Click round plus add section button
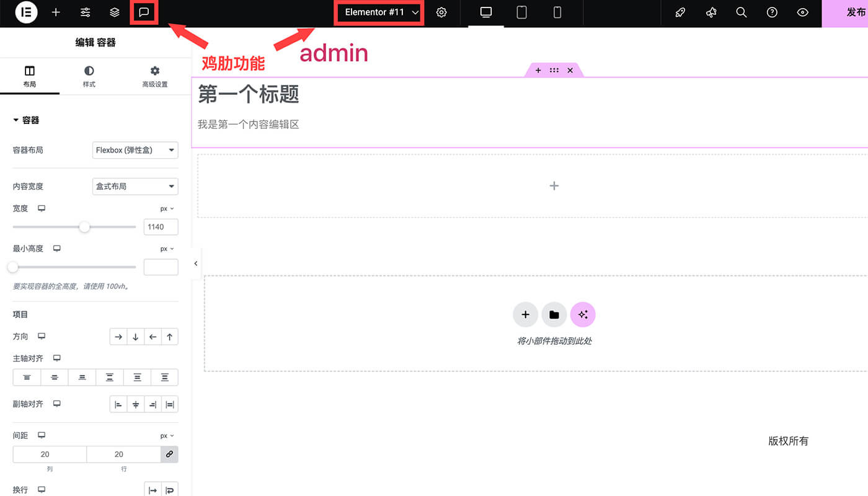 click(525, 315)
